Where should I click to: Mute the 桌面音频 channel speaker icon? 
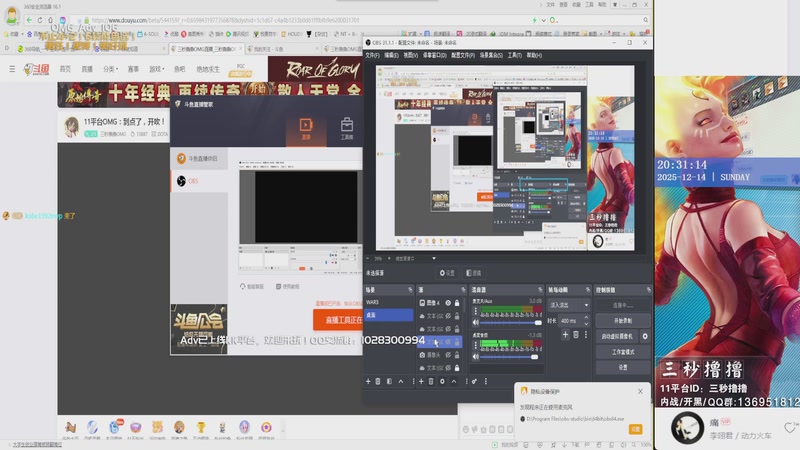click(476, 357)
